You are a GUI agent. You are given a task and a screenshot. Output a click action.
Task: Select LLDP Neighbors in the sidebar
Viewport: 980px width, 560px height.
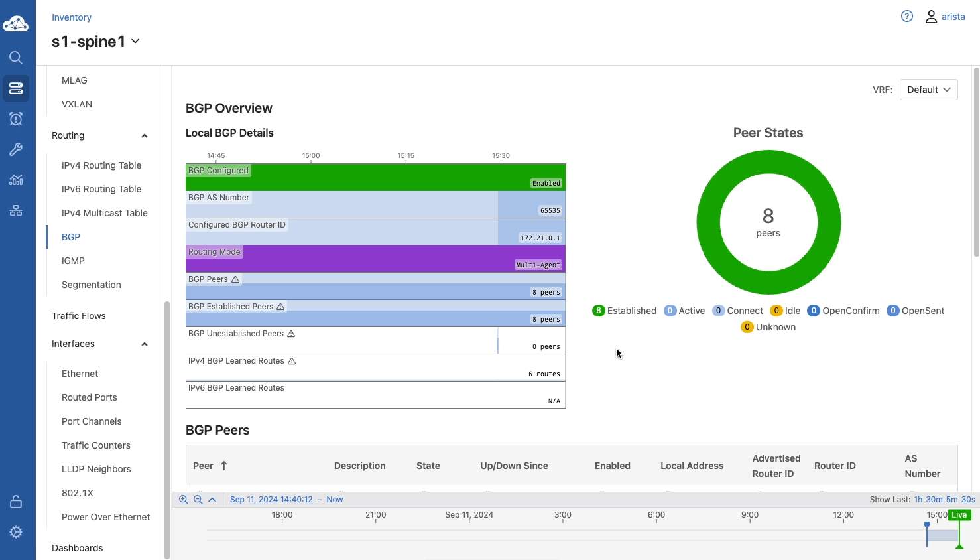pos(96,469)
